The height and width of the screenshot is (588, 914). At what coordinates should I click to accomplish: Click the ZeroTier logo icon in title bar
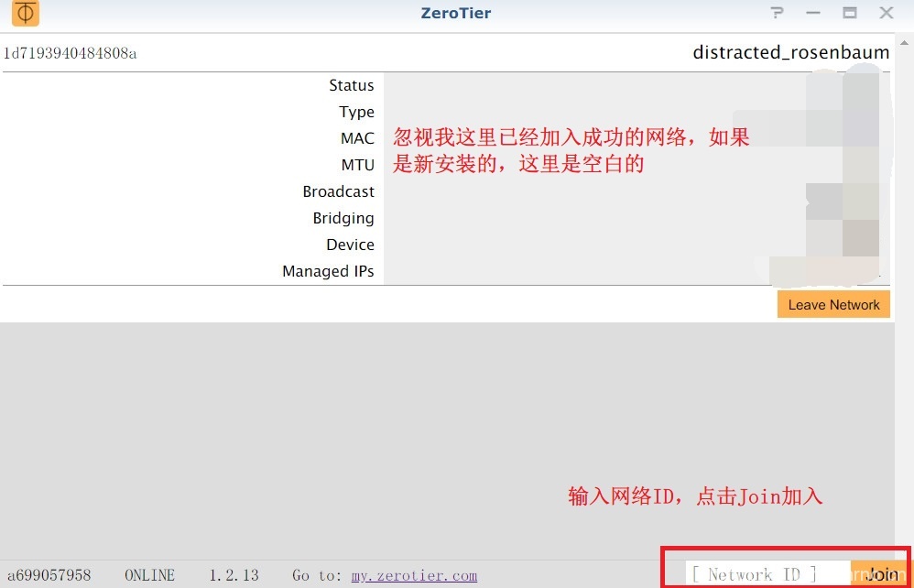tap(26, 14)
